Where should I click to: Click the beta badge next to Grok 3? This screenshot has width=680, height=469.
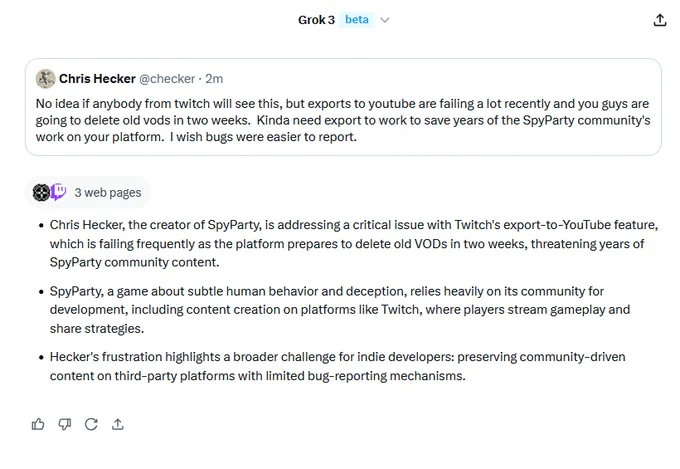(x=356, y=20)
